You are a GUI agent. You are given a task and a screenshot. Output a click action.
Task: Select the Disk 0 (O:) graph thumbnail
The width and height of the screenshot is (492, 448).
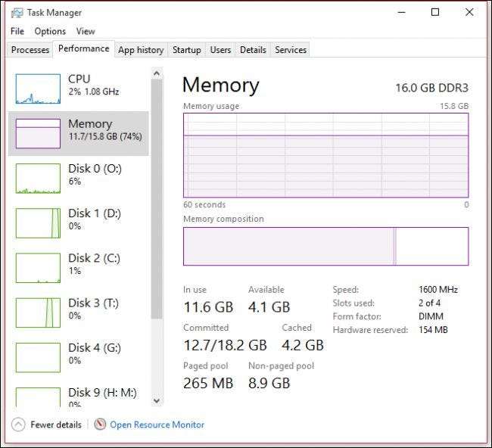38,179
